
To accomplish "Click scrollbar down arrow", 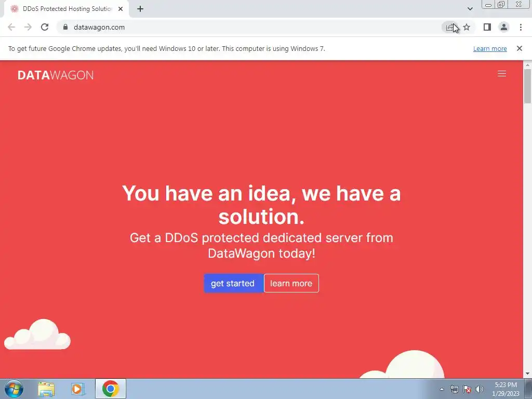I will (527, 374).
